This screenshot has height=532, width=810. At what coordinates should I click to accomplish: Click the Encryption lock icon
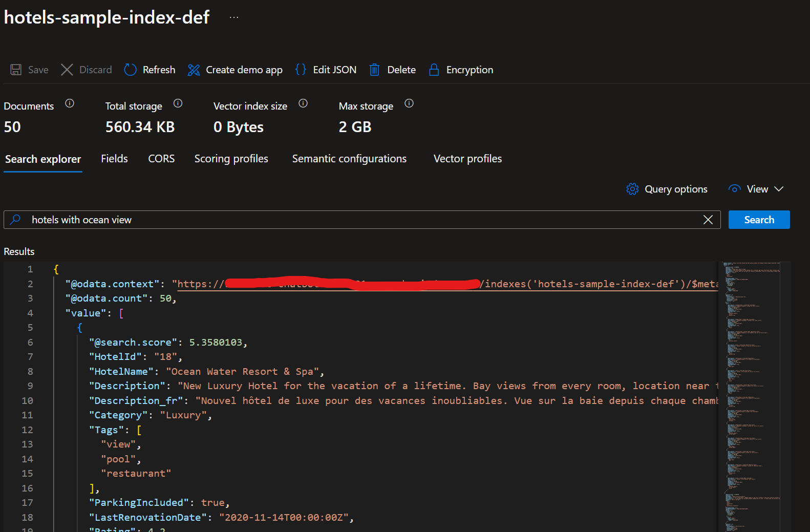click(x=434, y=70)
